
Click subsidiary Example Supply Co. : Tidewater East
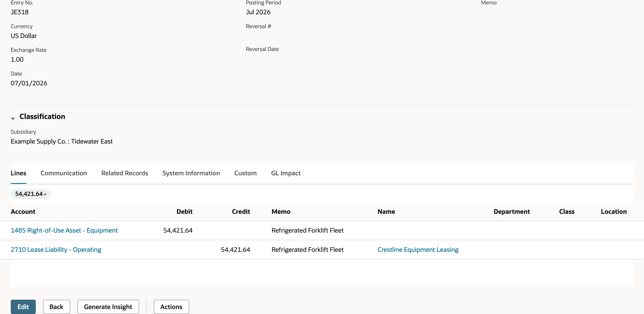point(61,141)
